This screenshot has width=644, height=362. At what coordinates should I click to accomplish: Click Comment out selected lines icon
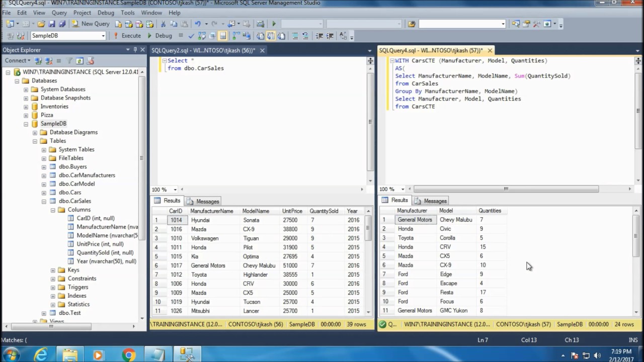click(295, 36)
